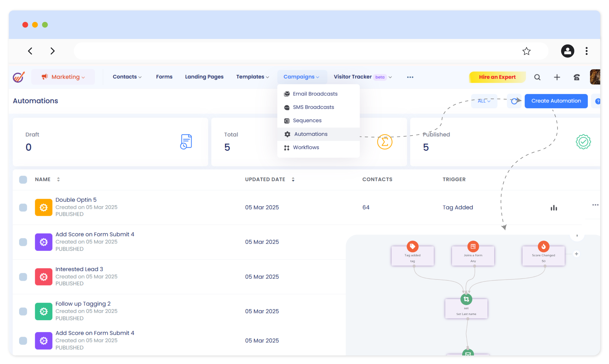Open Add Score on Form Submit 4 automation
This screenshot has width=609, height=364.
(95, 234)
